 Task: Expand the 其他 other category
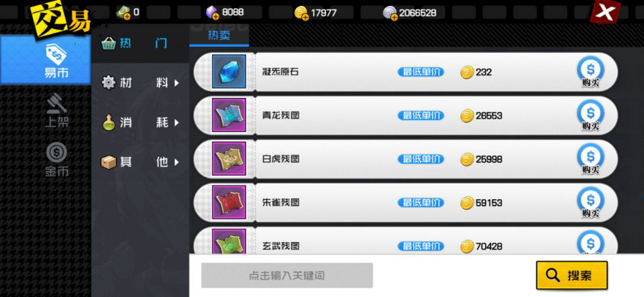[140, 162]
